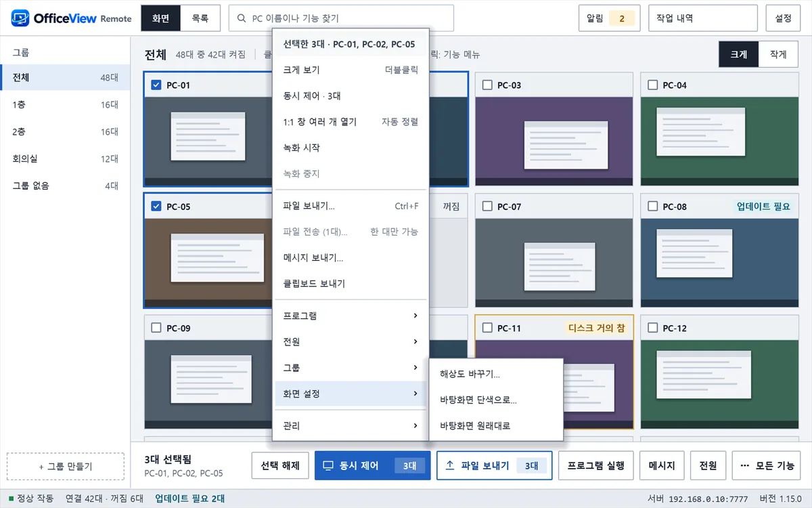Click + 그룹 만들기 button
The image size is (812, 508).
coord(66,467)
